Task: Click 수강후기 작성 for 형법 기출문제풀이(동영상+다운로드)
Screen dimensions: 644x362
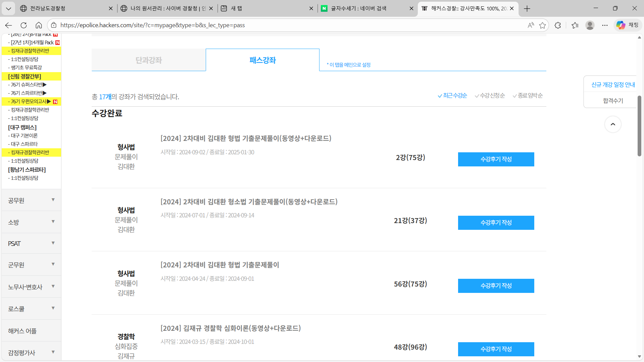Action: (496, 159)
